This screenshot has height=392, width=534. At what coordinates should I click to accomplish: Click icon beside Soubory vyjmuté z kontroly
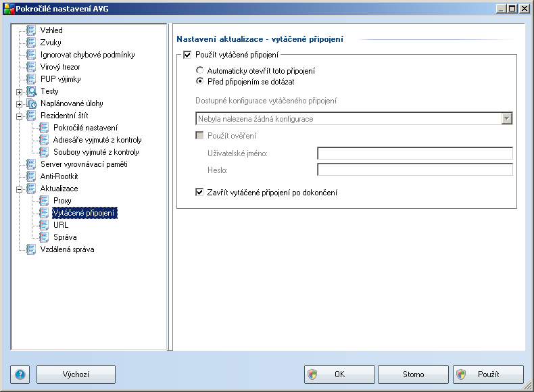44,152
